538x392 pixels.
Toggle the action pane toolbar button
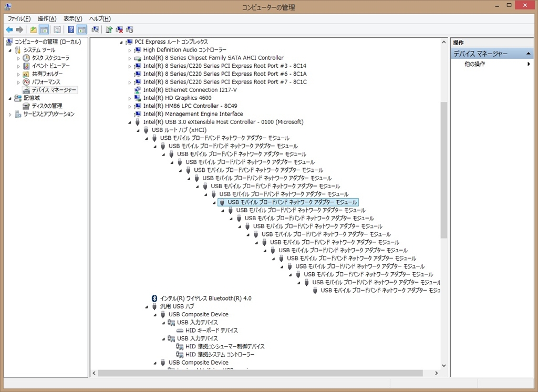coord(81,30)
